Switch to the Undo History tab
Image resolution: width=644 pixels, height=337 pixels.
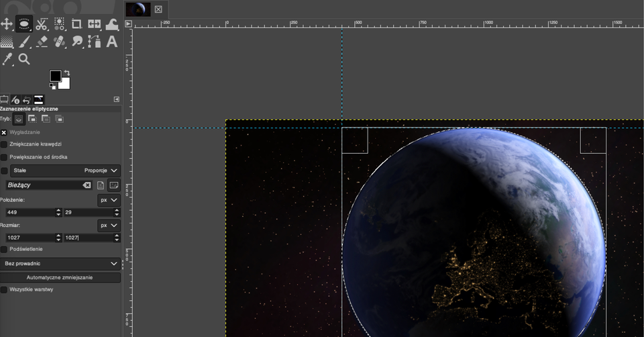28,100
